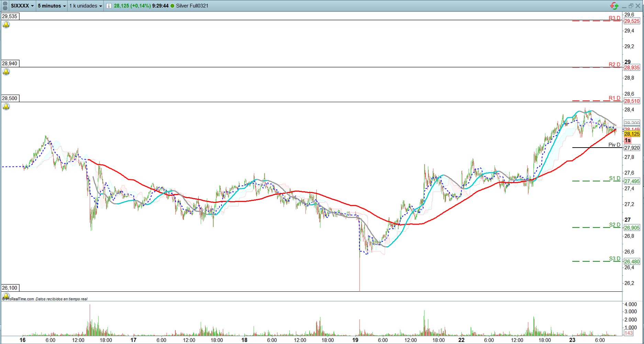This screenshot has width=644, height=344.
Task: Click the yellow 28,125 current price tag
Action: click(632, 134)
